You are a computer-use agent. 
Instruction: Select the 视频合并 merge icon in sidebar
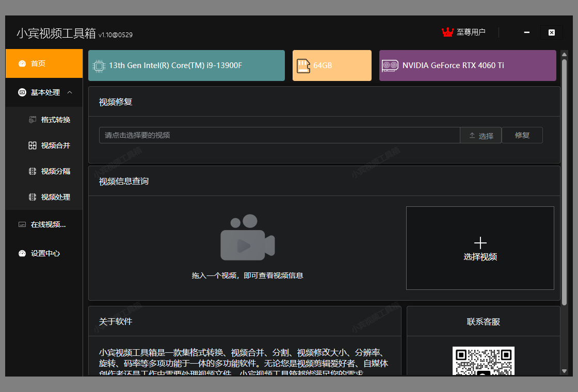click(x=31, y=145)
